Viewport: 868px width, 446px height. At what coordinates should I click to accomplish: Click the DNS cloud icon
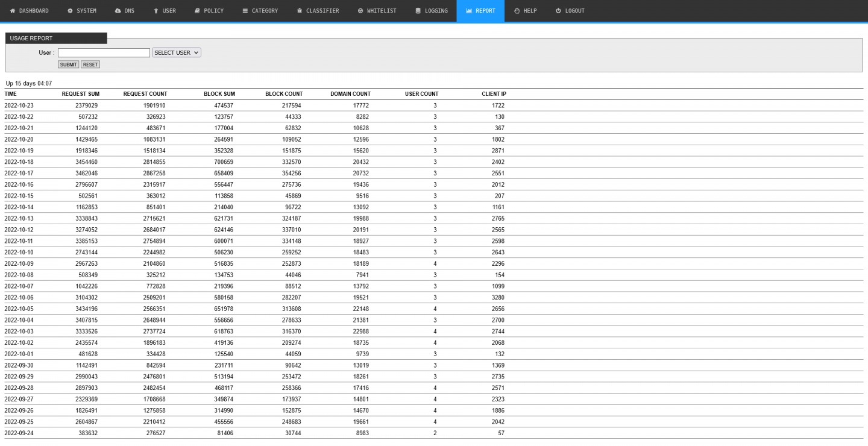pyautogui.click(x=118, y=11)
